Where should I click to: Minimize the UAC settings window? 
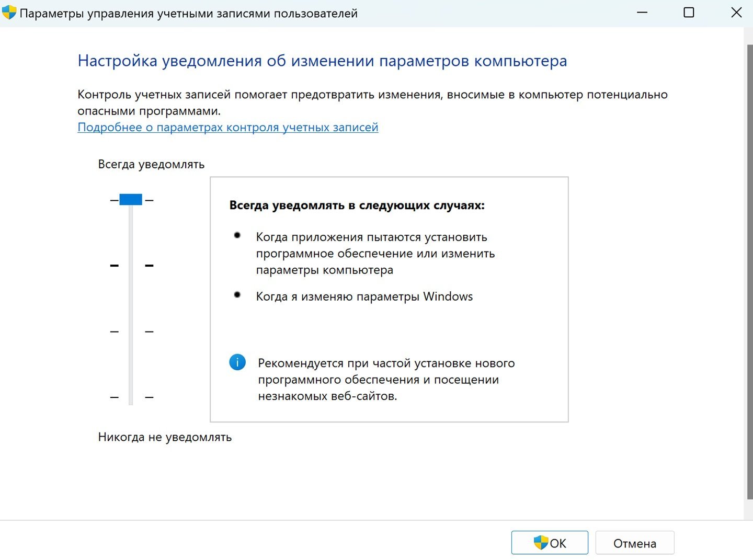pyautogui.click(x=642, y=13)
